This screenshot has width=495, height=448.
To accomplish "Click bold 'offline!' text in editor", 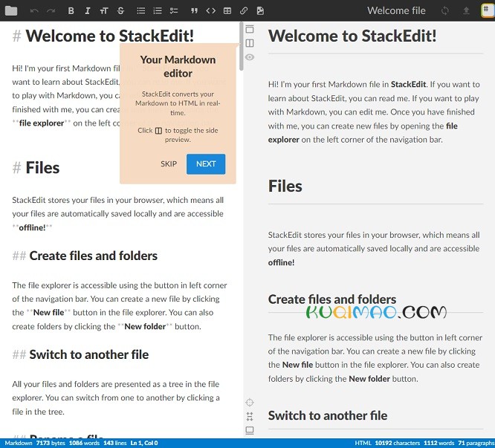I will [32, 227].
